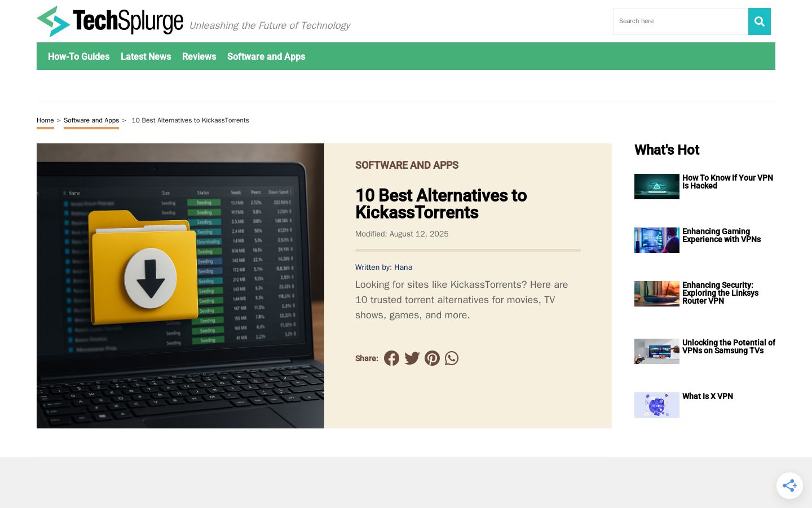Share article on Twitter
Screen dimensions: 812x508
click(x=412, y=358)
